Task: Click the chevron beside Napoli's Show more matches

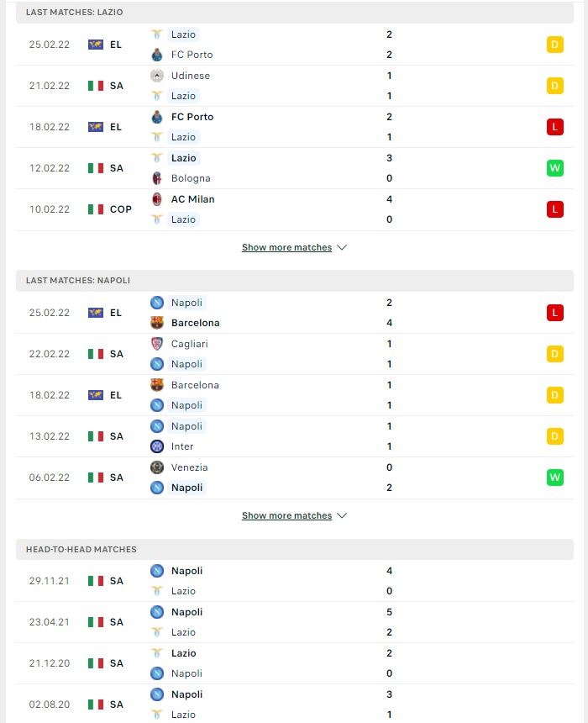Action: tap(342, 515)
